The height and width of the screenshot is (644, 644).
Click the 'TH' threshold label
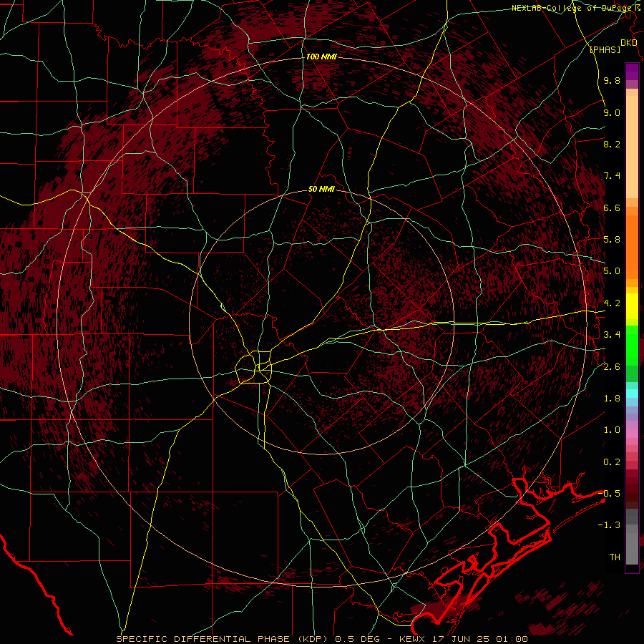point(615,557)
